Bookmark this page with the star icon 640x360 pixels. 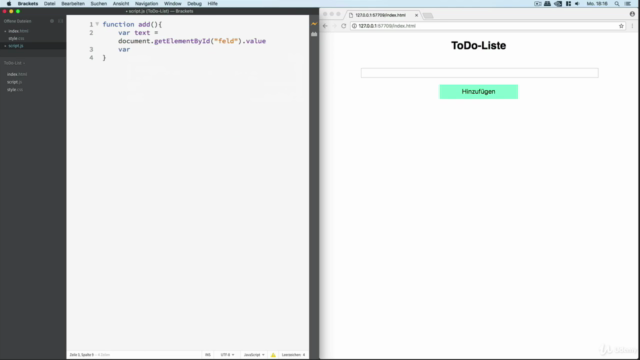pyautogui.click(x=621, y=26)
